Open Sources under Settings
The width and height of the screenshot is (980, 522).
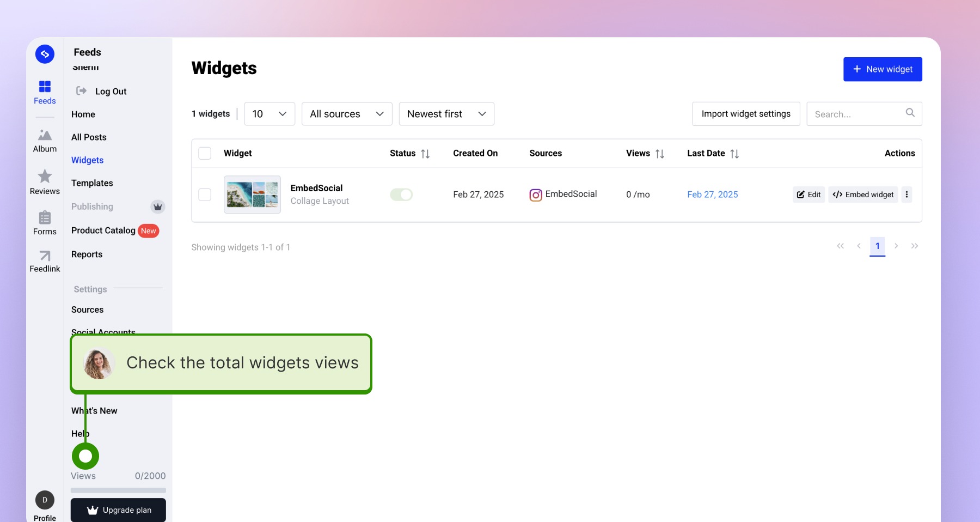point(87,309)
